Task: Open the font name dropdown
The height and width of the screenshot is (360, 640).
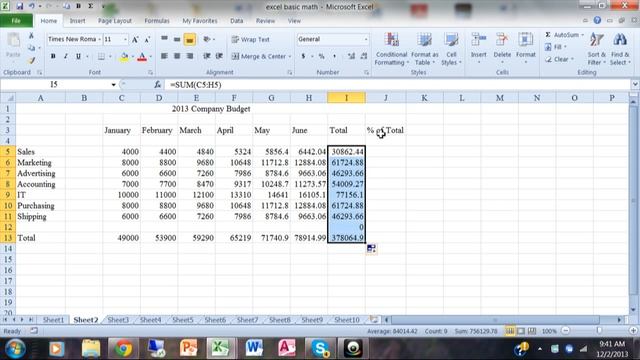Action: (99, 39)
